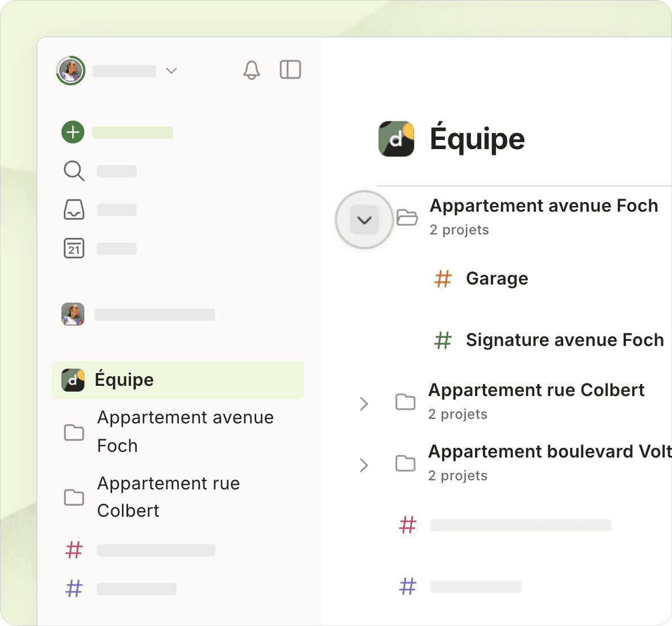Open the calendar icon showing 21
The height and width of the screenshot is (626, 672).
click(73, 248)
